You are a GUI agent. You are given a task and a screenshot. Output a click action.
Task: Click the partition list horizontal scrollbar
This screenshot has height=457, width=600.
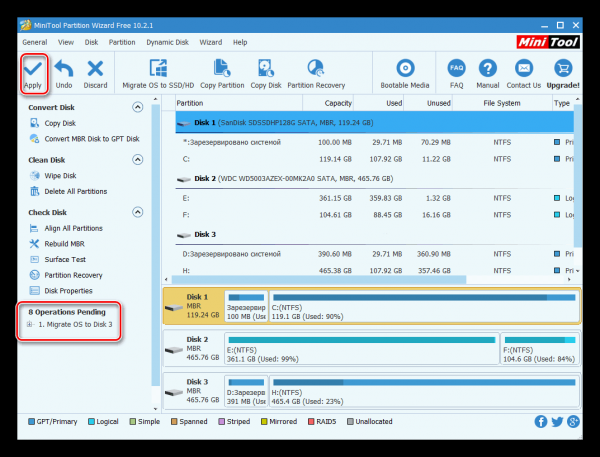[x=318, y=280]
